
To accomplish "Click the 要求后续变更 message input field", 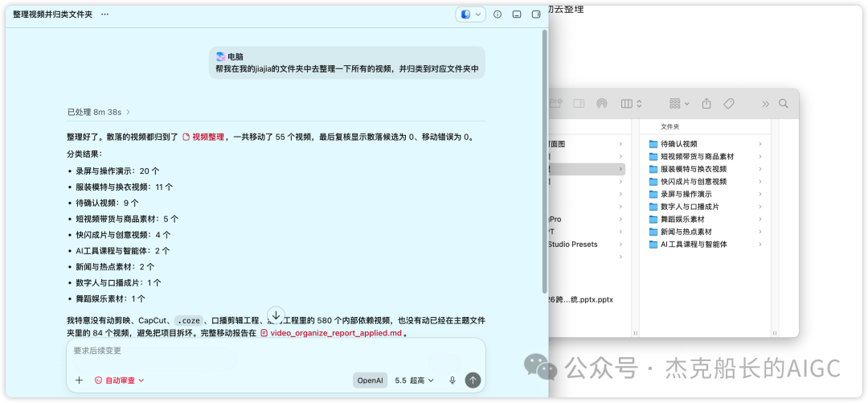I will click(x=276, y=351).
